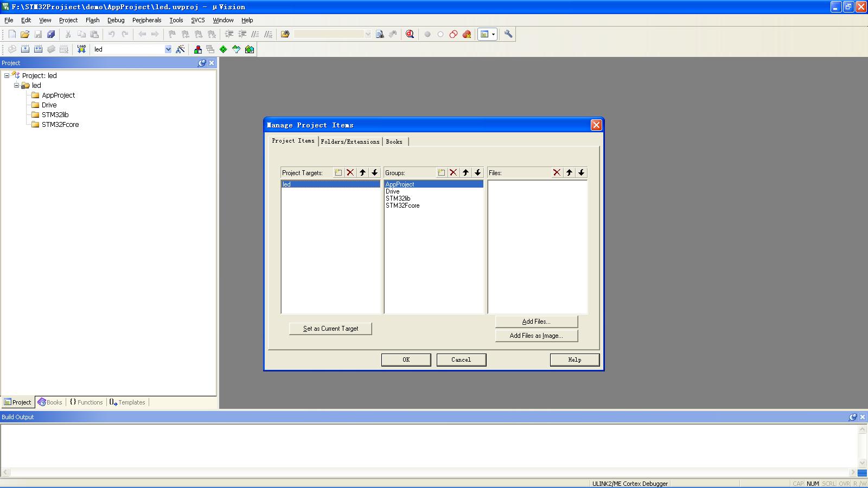Create a new file from the toolbar
Screen dimensions: 868x488
[x=12, y=34]
